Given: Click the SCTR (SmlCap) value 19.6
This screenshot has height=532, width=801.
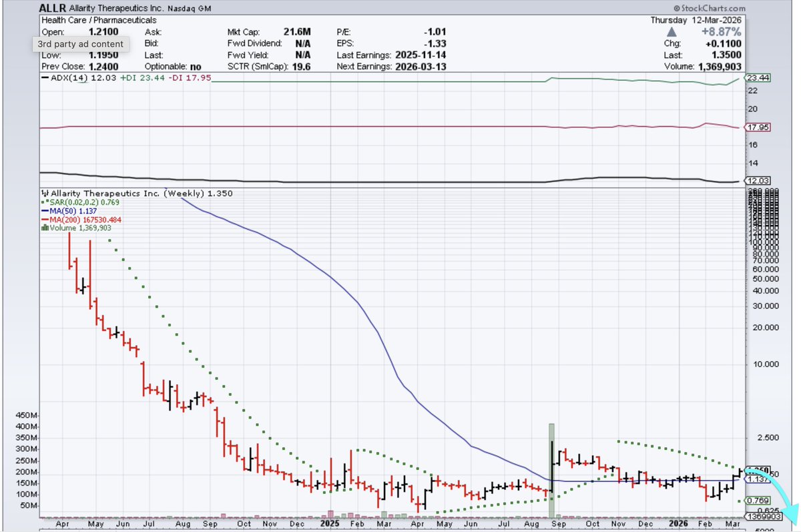Looking at the screenshot, I should [x=303, y=68].
